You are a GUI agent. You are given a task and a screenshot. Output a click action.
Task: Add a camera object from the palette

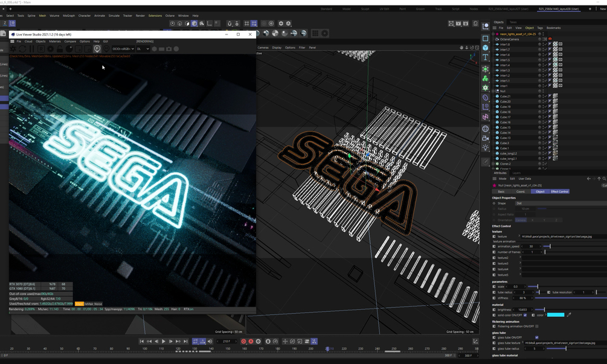(485, 138)
